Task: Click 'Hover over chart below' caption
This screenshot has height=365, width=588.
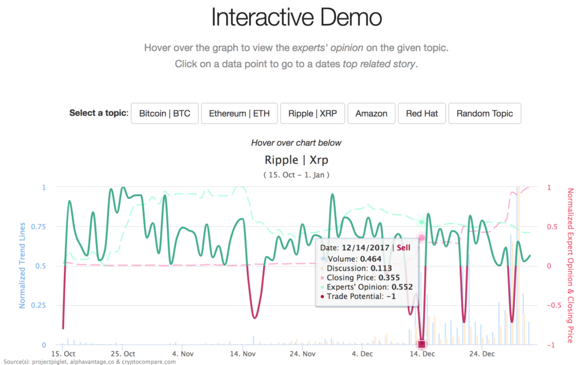Action: (x=296, y=143)
